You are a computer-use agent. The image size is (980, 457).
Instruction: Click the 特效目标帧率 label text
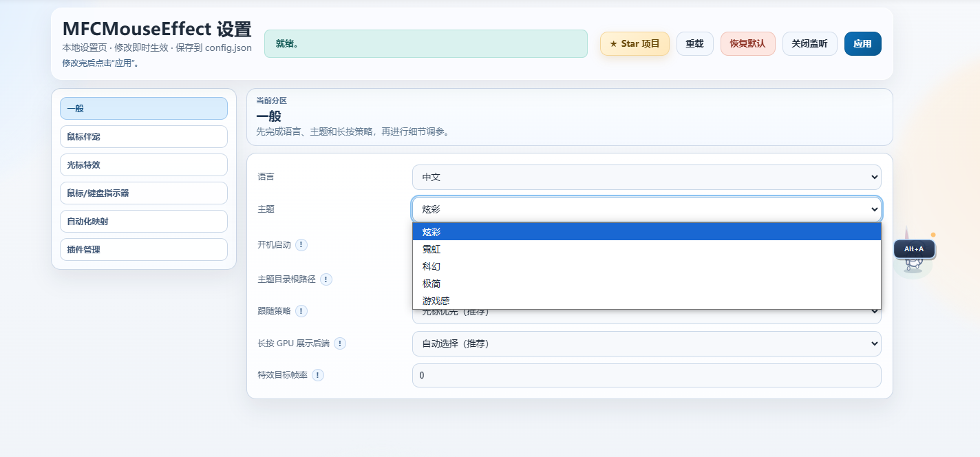pos(282,375)
